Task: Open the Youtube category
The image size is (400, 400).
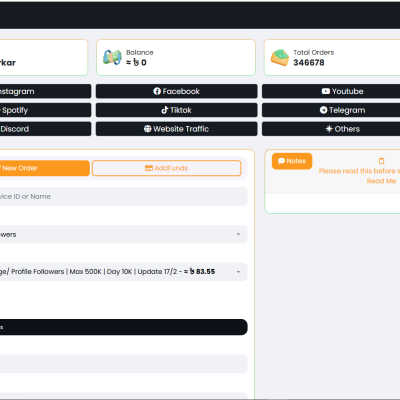Action: coord(331,91)
